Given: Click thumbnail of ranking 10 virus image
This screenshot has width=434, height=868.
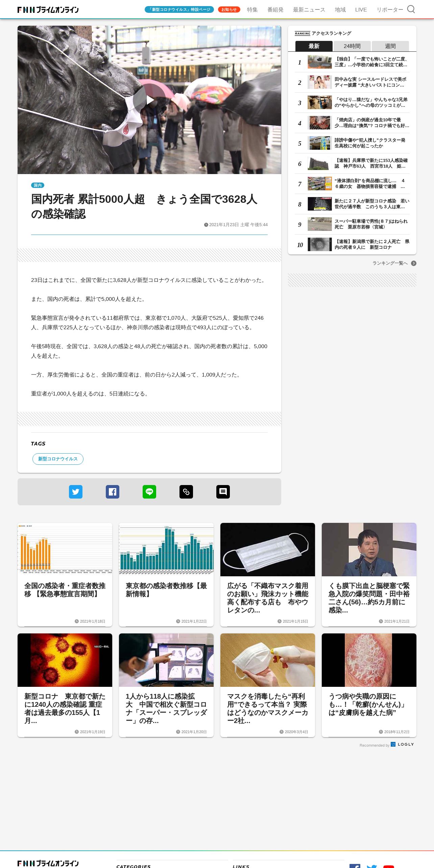Looking at the screenshot, I should click(x=320, y=244).
